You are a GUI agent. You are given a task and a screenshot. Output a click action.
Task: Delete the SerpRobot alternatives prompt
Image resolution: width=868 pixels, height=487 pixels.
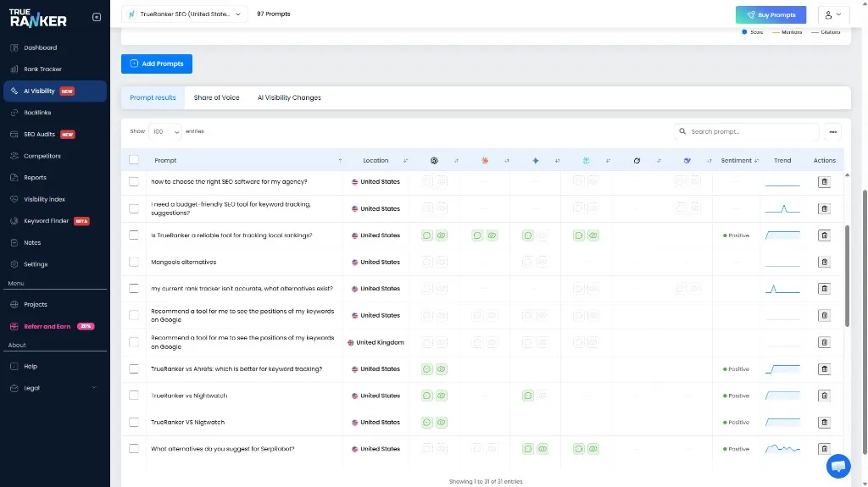coord(824,449)
